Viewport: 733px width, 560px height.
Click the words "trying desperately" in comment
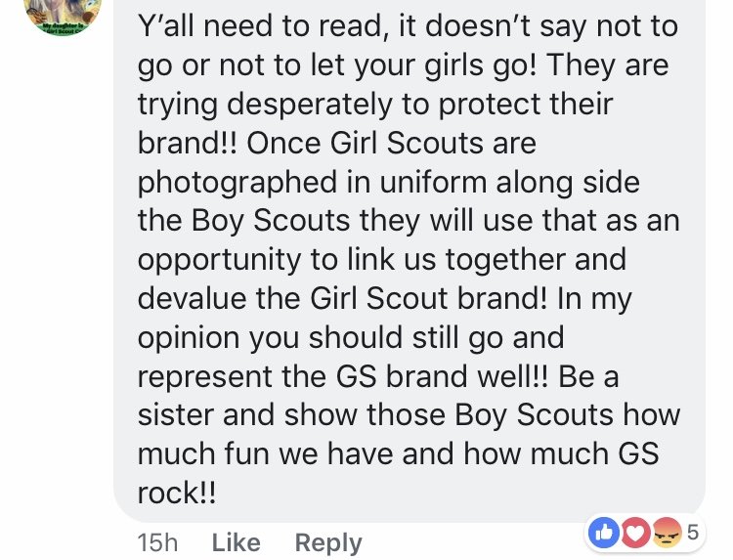(x=265, y=105)
